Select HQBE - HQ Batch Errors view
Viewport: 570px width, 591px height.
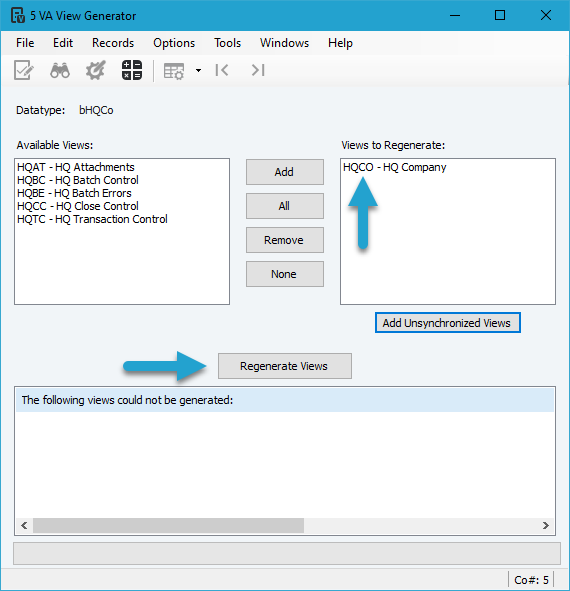pyautogui.click(x=74, y=193)
